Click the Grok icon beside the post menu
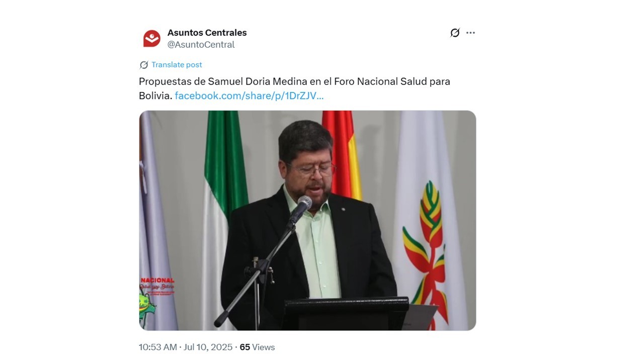 (x=455, y=33)
